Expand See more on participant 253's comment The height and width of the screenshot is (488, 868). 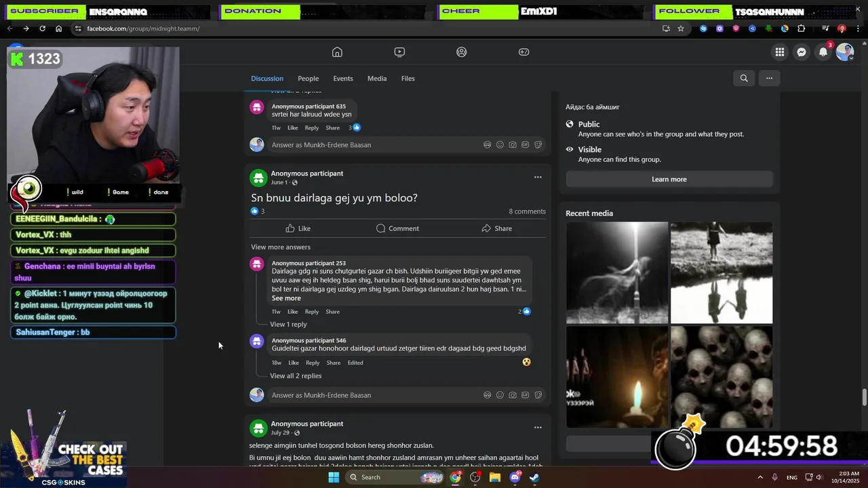coord(286,298)
